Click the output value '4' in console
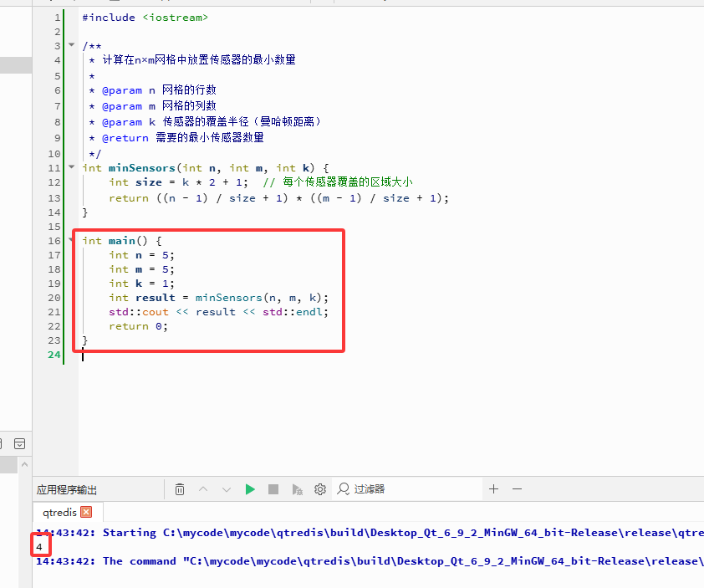 39,547
